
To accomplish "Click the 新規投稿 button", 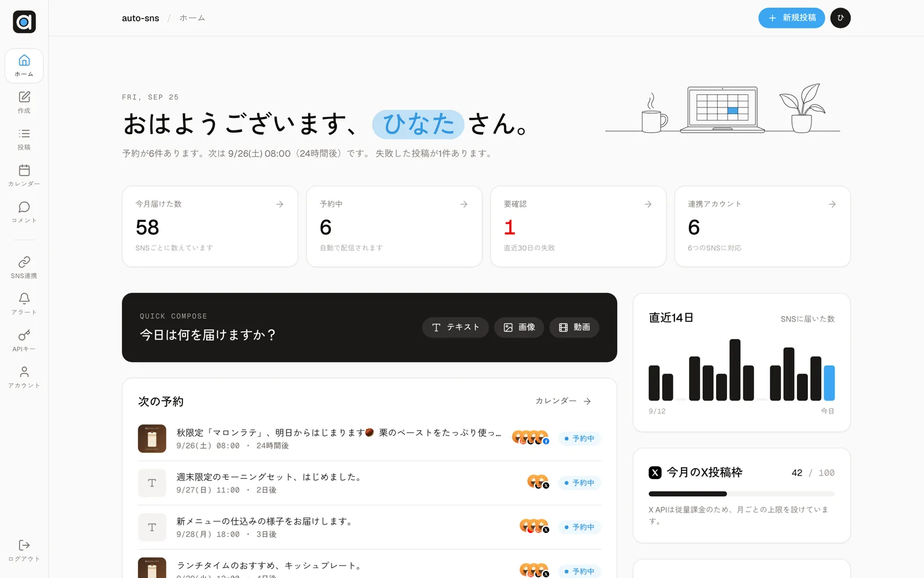I will pyautogui.click(x=791, y=18).
